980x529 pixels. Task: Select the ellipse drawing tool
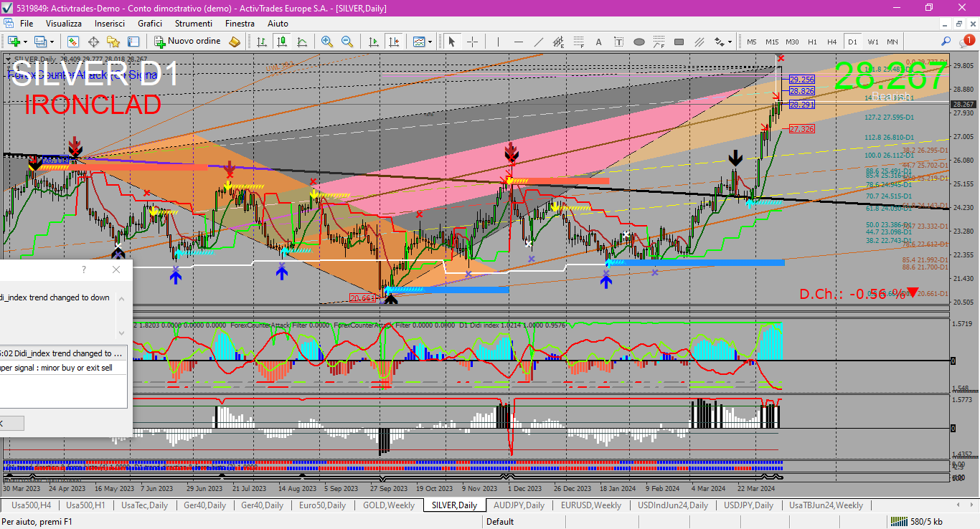[639, 42]
